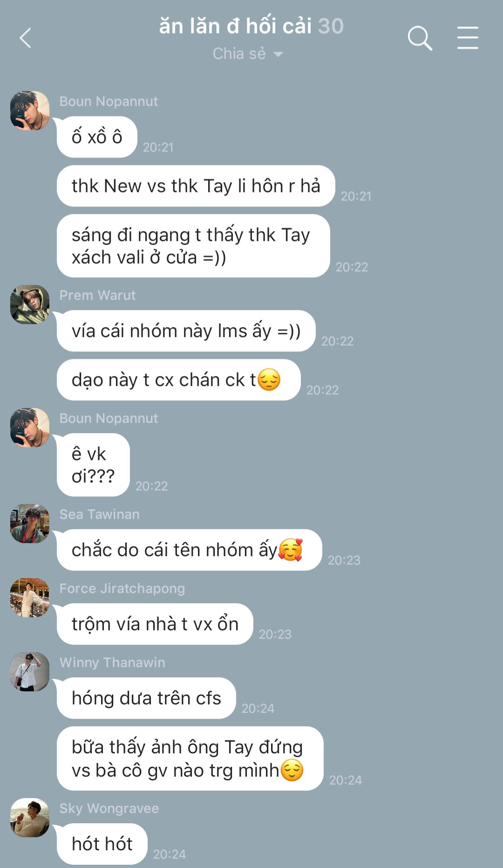Select the message 'ố xồ ô'

pyautogui.click(x=97, y=137)
